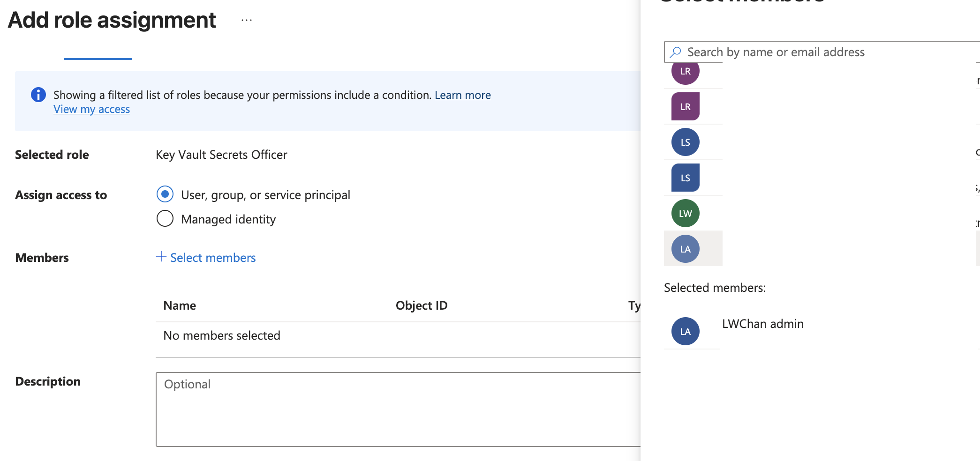Select the round blue LS avatar

tap(686, 142)
